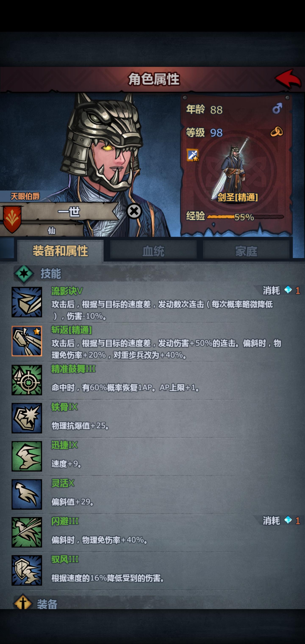Screen dimensions: 305x644
Task: Select the 灵活X skill icon
Action: (27, 494)
